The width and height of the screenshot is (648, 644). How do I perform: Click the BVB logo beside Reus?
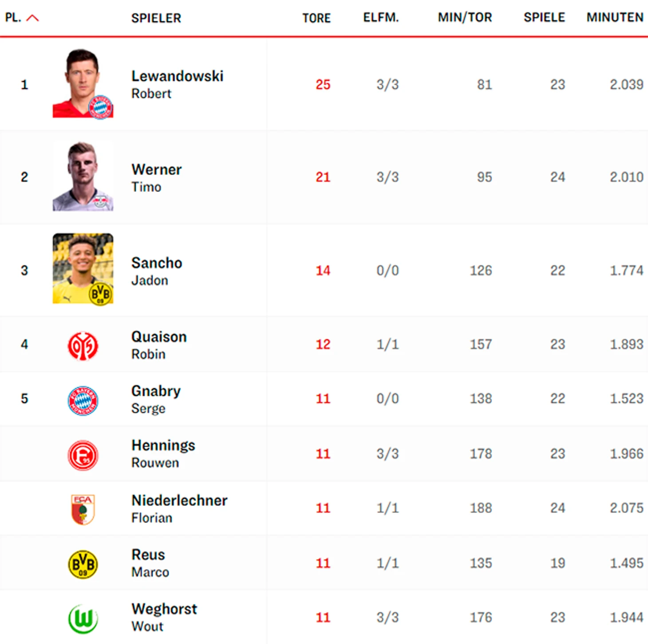[x=83, y=564]
